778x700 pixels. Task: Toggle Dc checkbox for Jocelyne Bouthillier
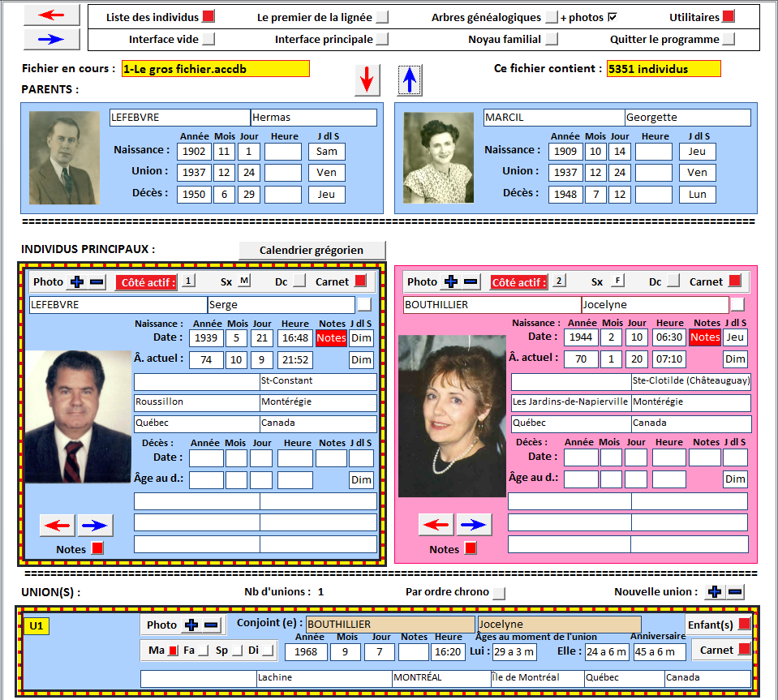point(673,281)
